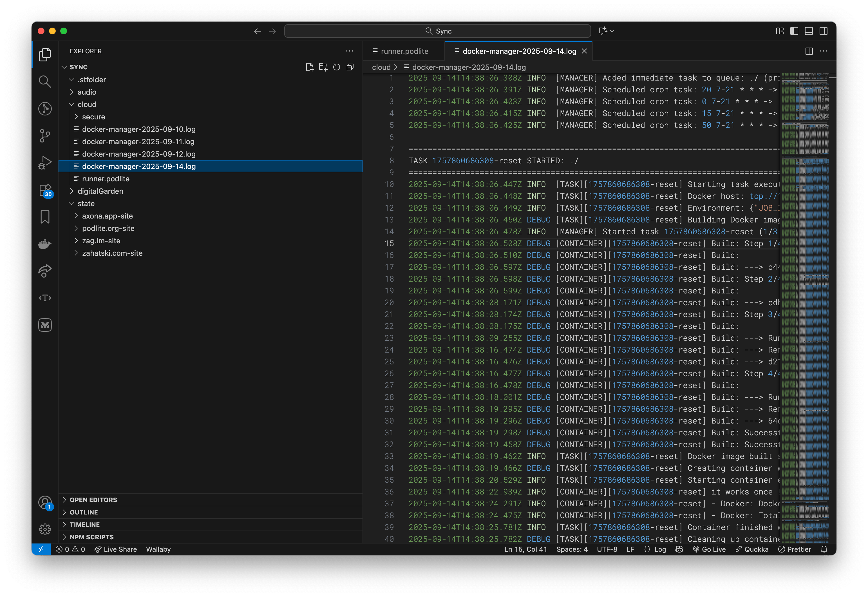
Task: Open the Copilot chat icon in title bar
Action: (x=602, y=31)
